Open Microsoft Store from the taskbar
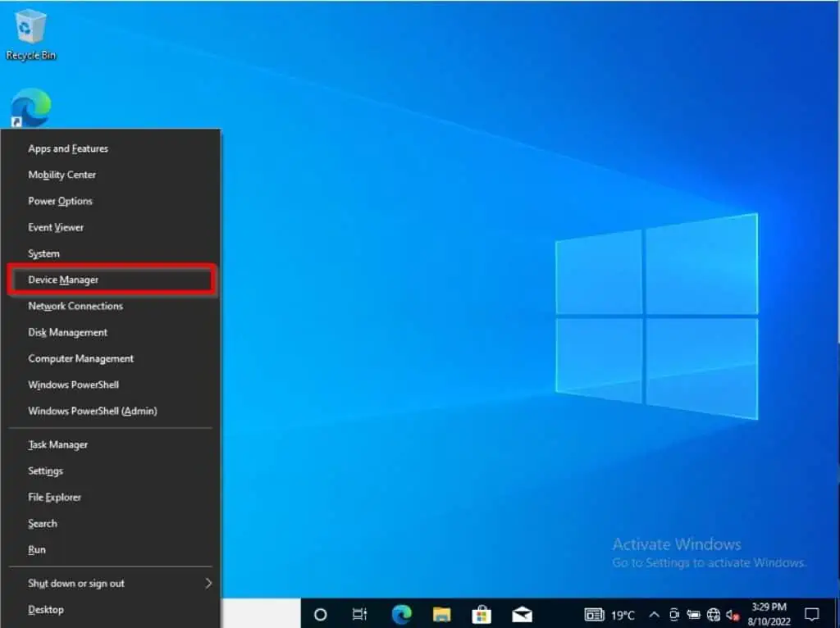Image resolution: width=840 pixels, height=628 pixels. click(482, 614)
